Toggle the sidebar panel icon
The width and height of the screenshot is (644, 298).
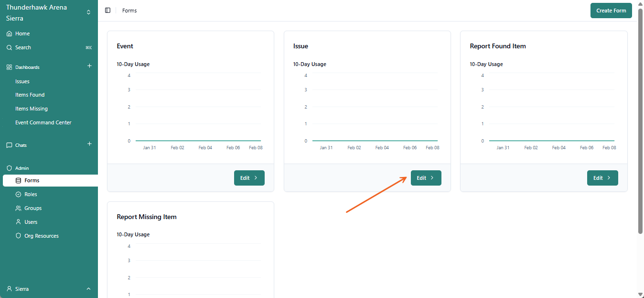(107, 11)
